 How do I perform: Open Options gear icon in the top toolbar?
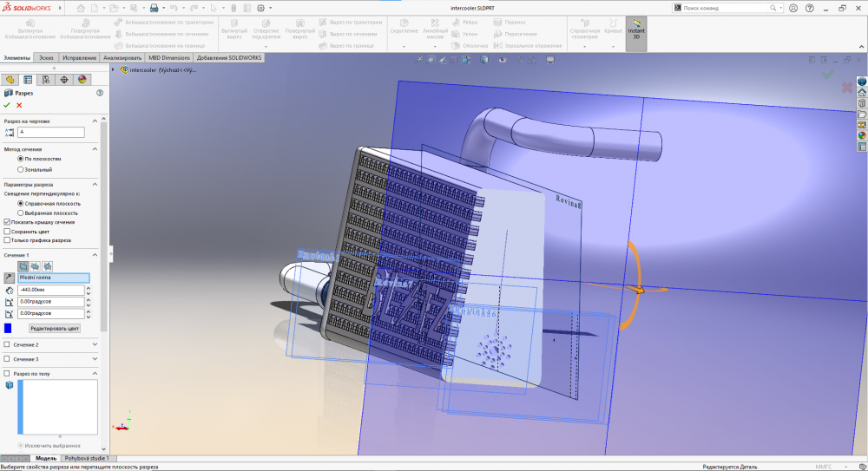coord(260,8)
